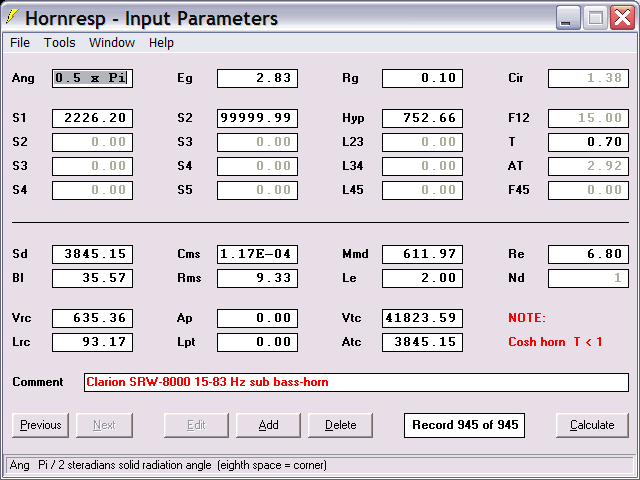Click the Hornresp lightning icon in title bar
This screenshot has height=480, width=640.
[13, 18]
